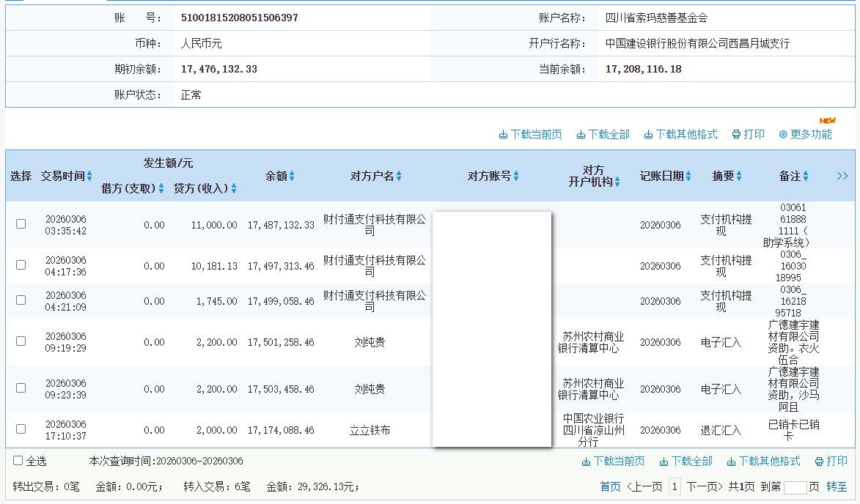Check the 立立铁布 transaction row checkbox
The height and width of the screenshot is (504, 860).
coord(21,430)
